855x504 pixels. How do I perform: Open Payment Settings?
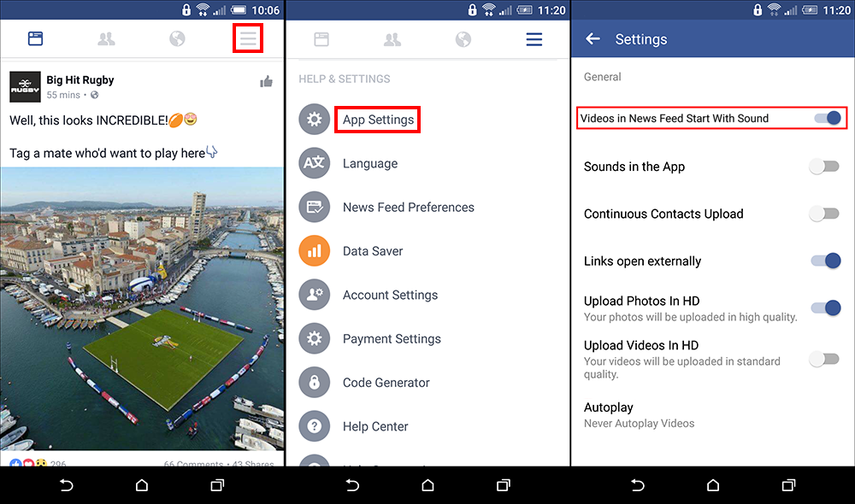(392, 339)
